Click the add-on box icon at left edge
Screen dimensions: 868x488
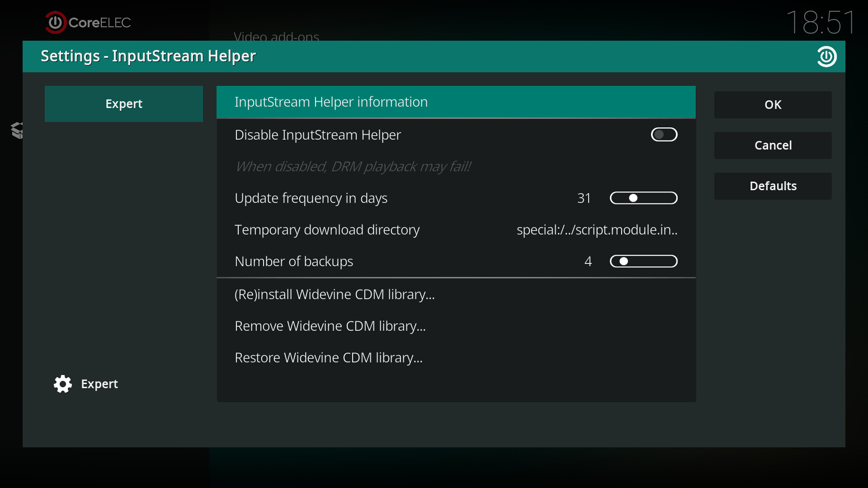pyautogui.click(x=17, y=131)
